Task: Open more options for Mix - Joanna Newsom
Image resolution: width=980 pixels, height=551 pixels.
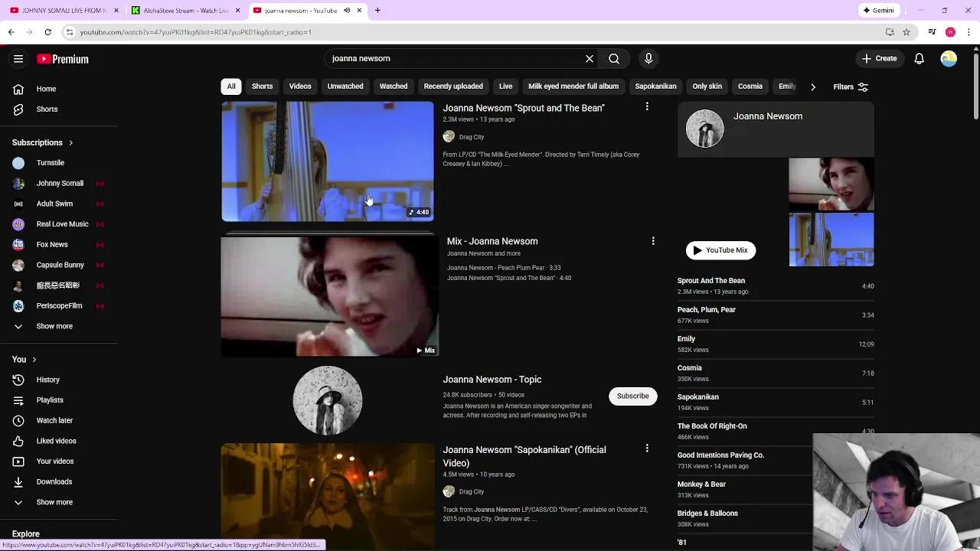Action: (x=653, y=240)
